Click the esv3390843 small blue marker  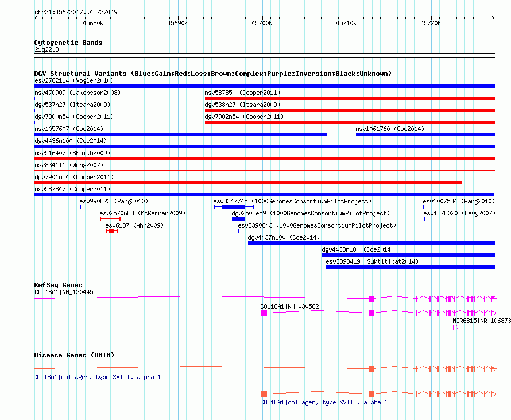(238, 231)
